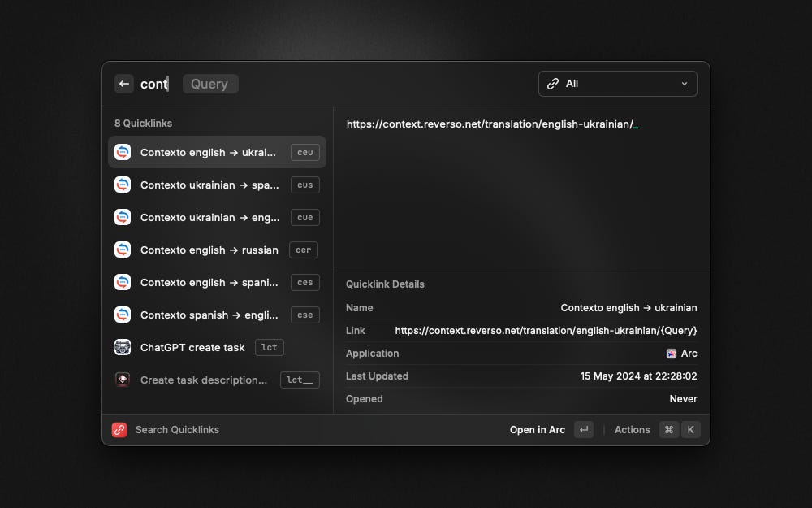
Task: Click the search text field containing cont
Action: pos(153,84)
